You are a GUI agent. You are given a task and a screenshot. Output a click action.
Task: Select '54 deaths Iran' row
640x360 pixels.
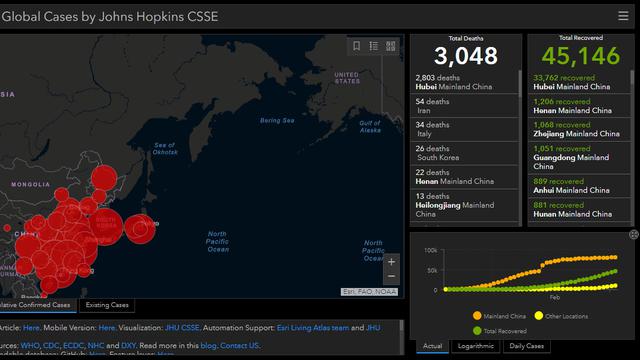[464, 106]
